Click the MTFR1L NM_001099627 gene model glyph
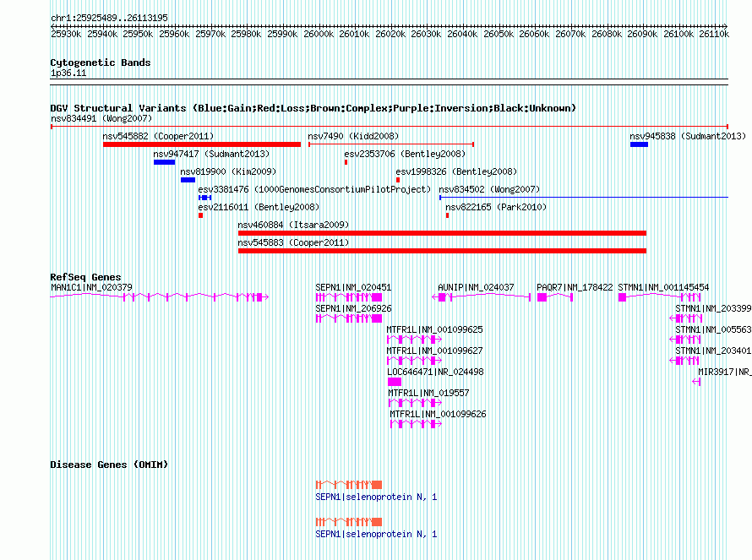 coord(414,361)
